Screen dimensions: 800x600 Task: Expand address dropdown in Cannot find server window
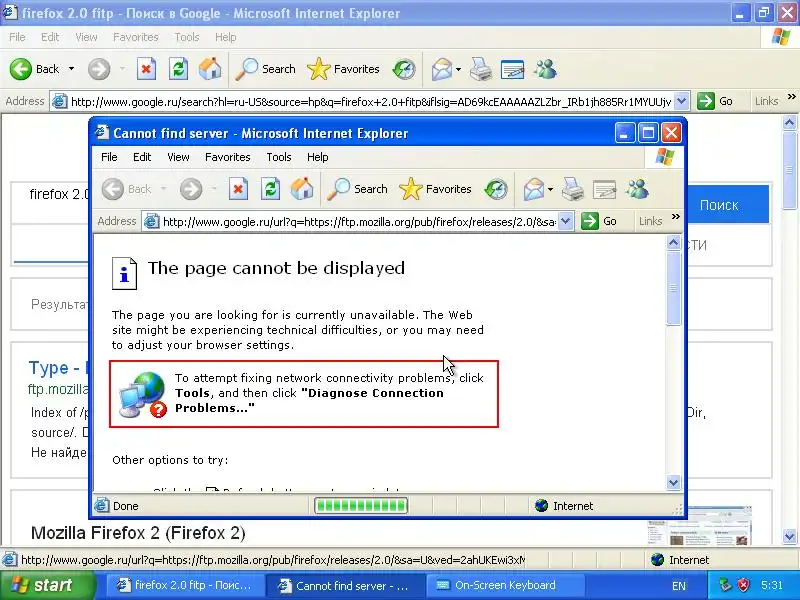[565, 221]
